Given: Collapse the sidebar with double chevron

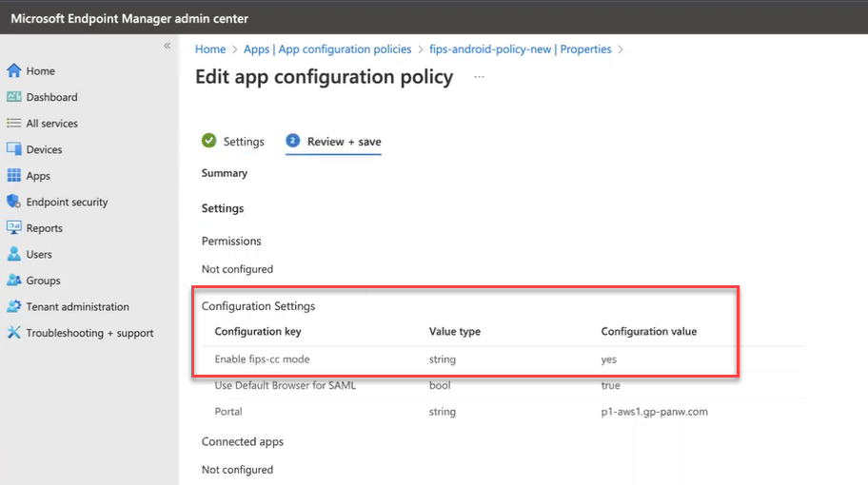Looking at the screenshot, I should [x=167, y=46].
